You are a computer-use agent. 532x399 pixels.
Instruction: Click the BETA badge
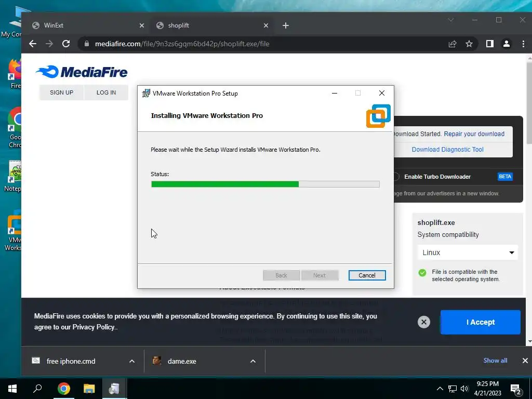point(505,177)
